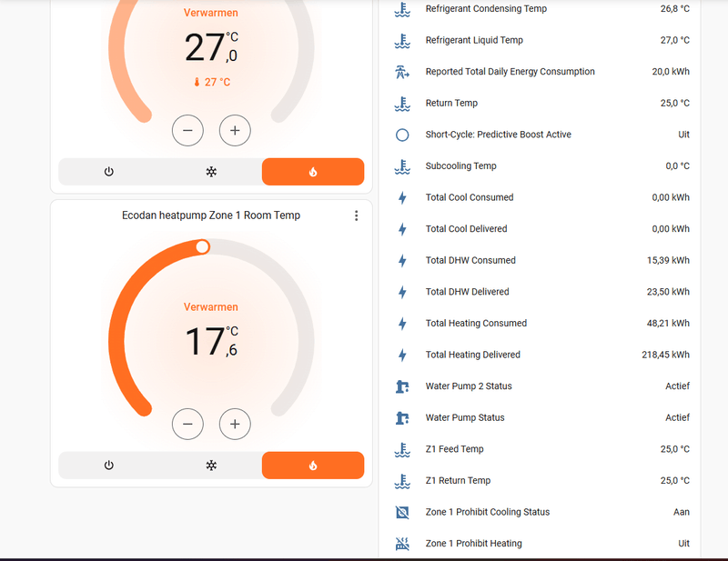
Task: Click the Total DHW Delivered lightning icon
Action: pyautogui.click(x=402, y=292)
